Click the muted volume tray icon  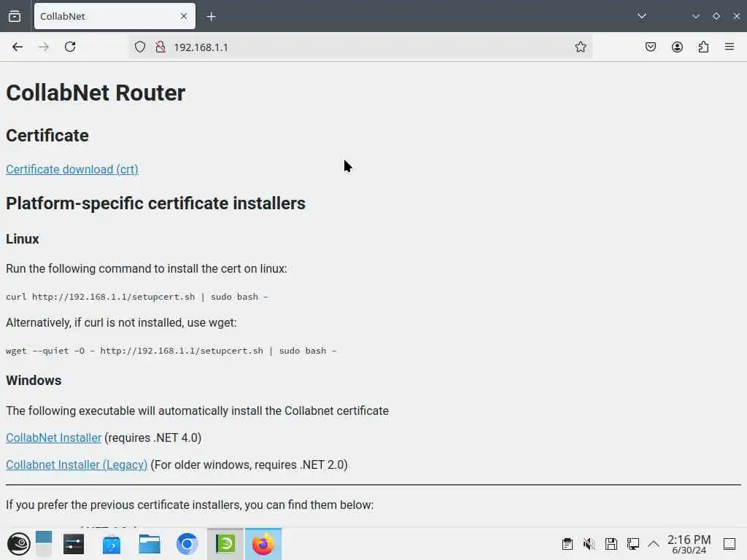(x=589, y=544)
